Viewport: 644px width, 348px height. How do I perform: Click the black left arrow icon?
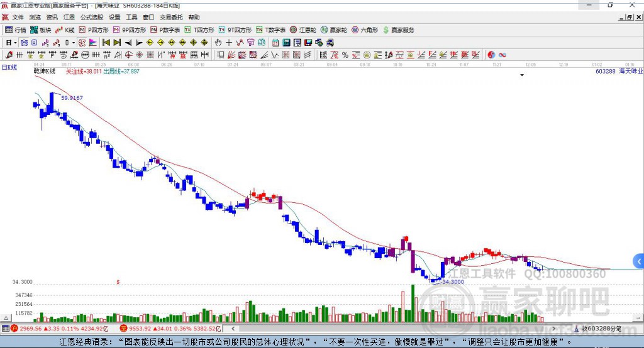click(x=128, y=43)
